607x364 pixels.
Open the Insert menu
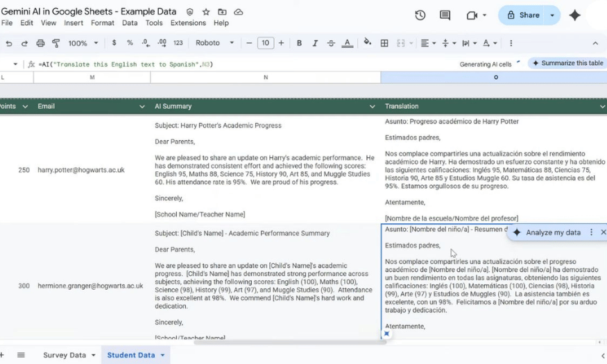tap(74, 23)
